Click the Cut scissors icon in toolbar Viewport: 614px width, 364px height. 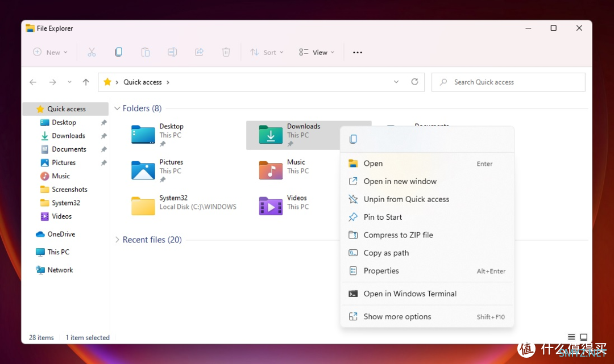92,52
